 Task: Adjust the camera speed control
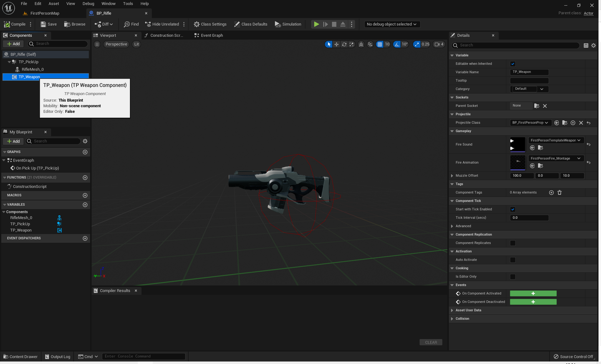[x=439, y=44]
